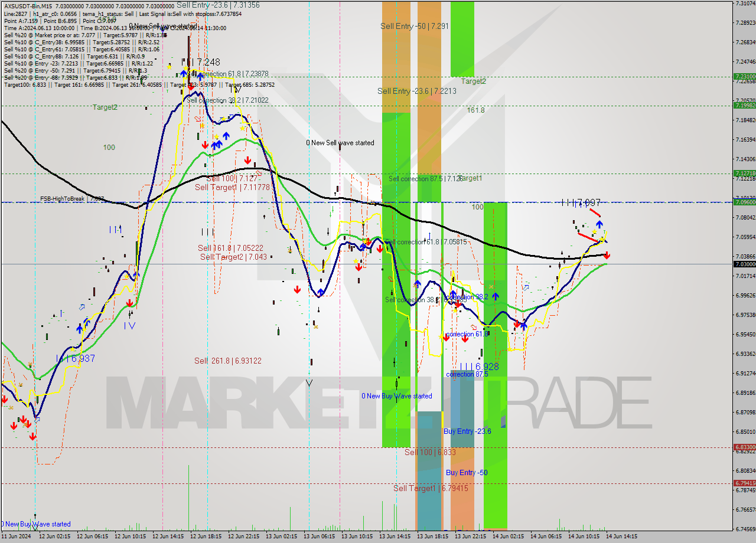
Task: Select the green 7.23100 price tag on the axis
Action: coord(744,77)
